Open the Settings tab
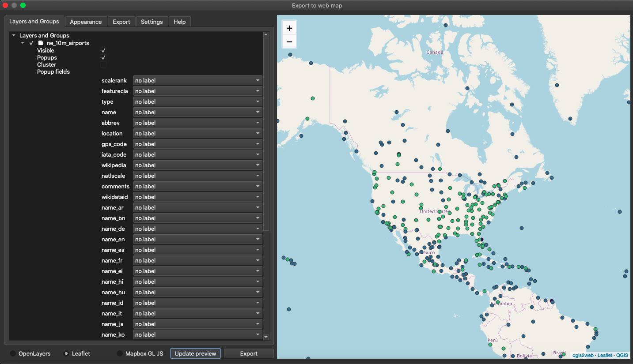 (x=152, y=22)
